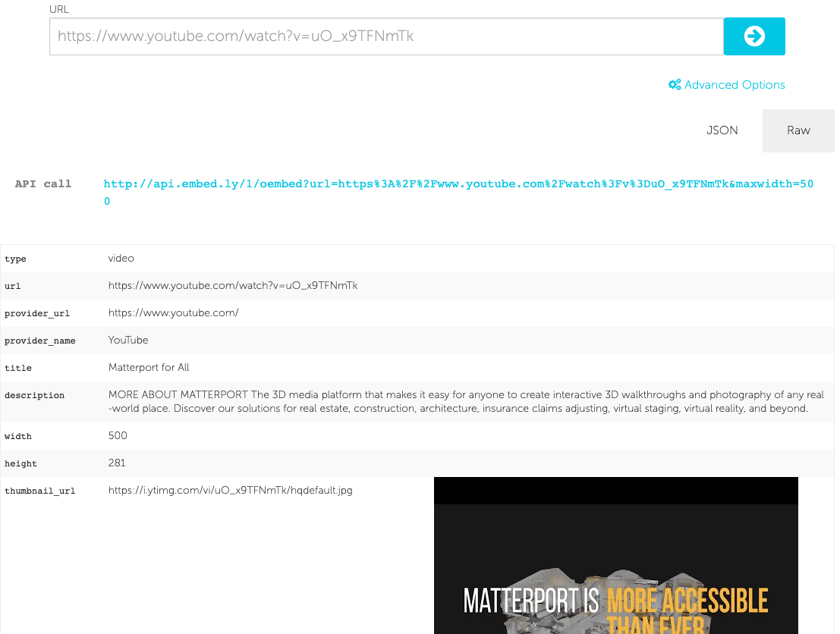Click the 'description' field label
The width and height of the screenshot is (840, 634).
click(x=34, y=395)
